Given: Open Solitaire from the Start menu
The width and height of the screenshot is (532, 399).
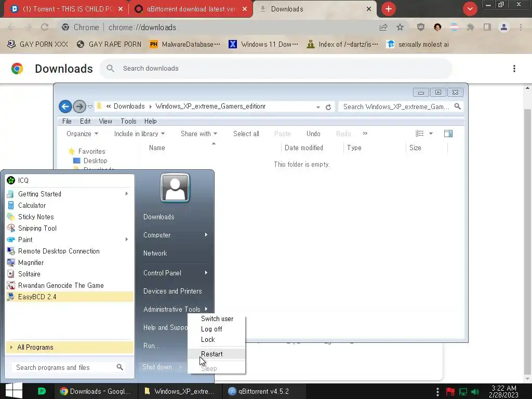Looking at the screenshot, I should coord(70,274).
